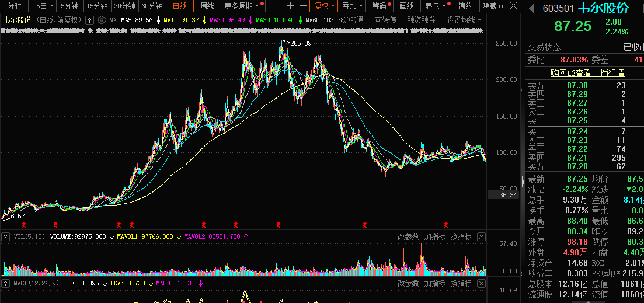Click the fullscreen expand icon at top right

pos(513,6)
